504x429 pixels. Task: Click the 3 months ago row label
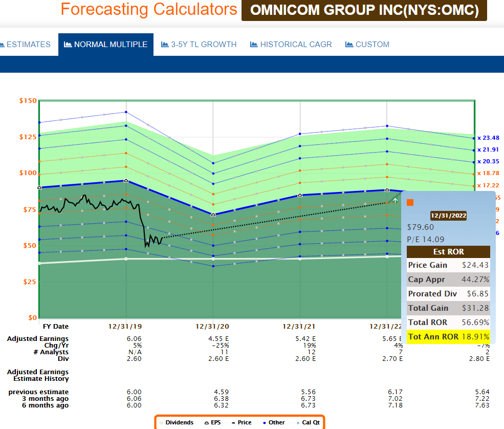point(46,398)
